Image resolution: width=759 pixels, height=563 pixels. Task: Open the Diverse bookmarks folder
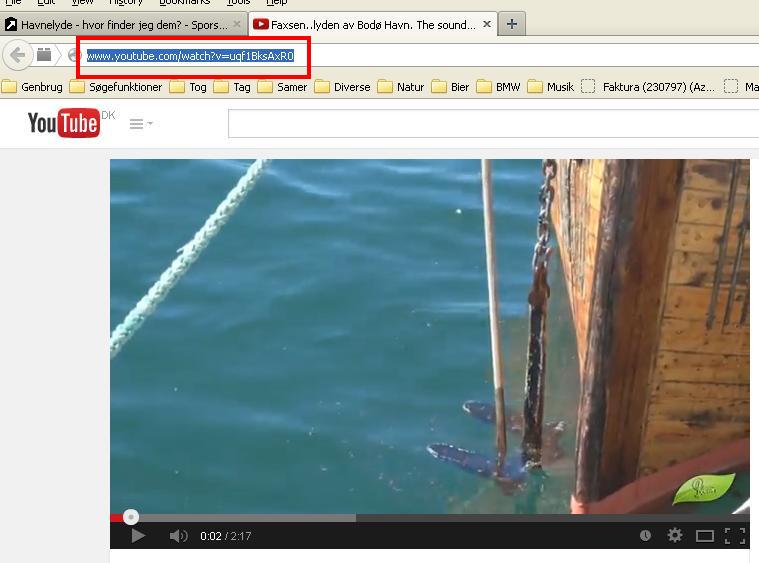342,87
